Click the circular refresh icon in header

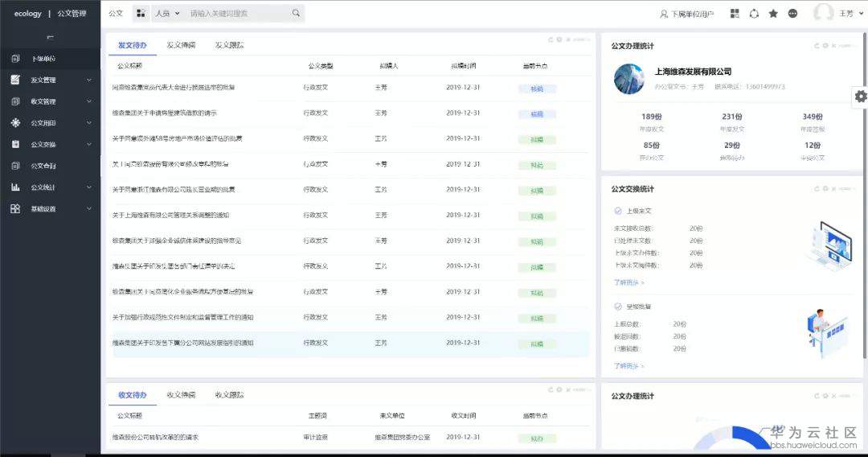coord(754,14)
